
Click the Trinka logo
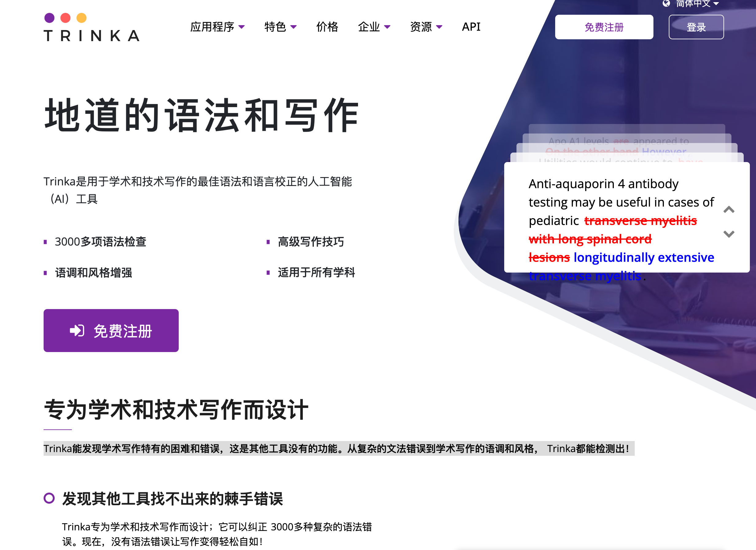point(91,27)
